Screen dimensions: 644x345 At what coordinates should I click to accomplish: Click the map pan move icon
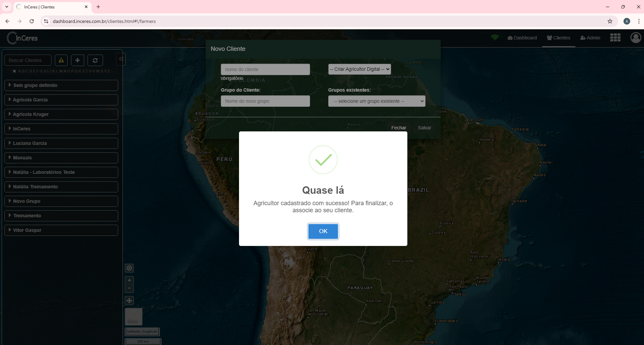point(129,301)
